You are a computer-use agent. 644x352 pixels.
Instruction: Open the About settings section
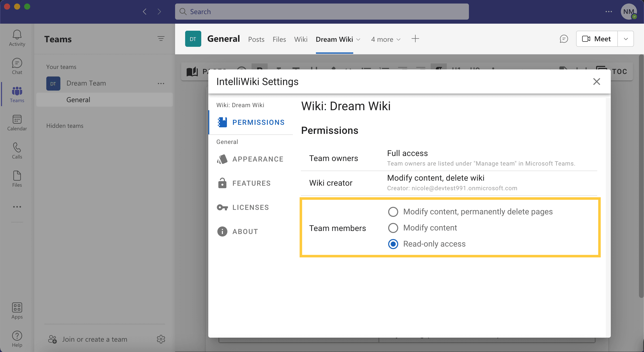coord(251,231)
